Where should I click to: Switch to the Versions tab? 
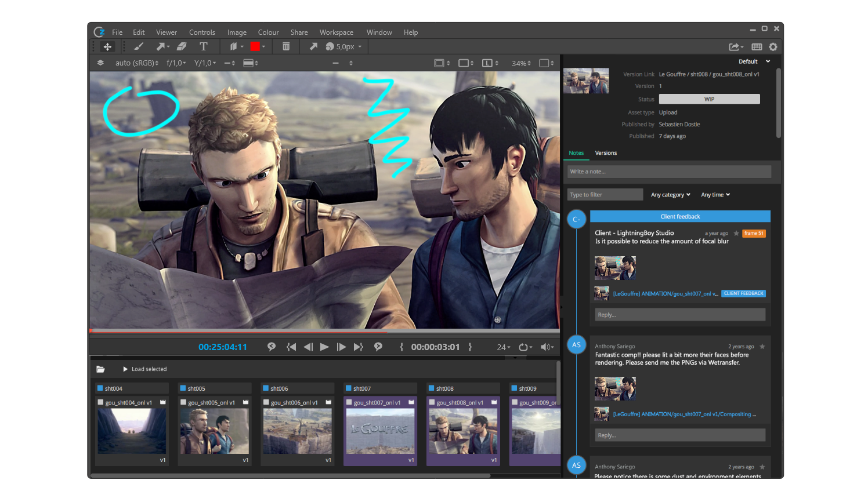[x=606, y=153]
